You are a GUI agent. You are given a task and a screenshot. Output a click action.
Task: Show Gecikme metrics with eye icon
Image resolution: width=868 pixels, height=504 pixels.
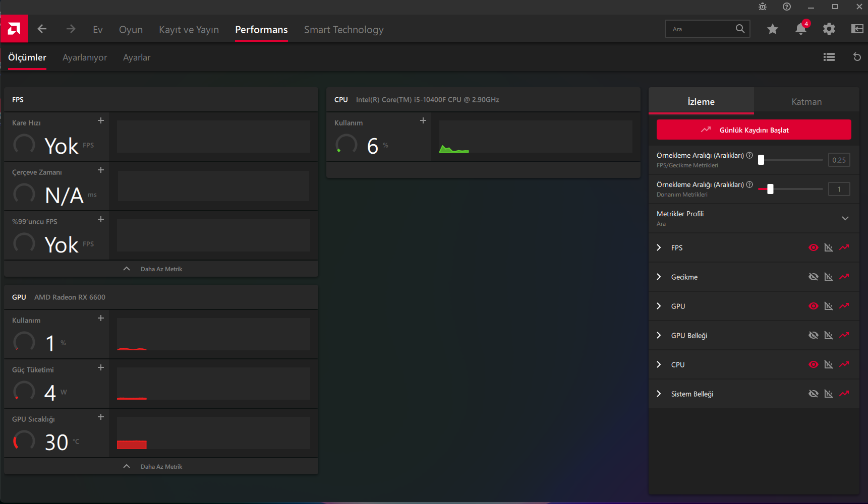click(814, 277)
